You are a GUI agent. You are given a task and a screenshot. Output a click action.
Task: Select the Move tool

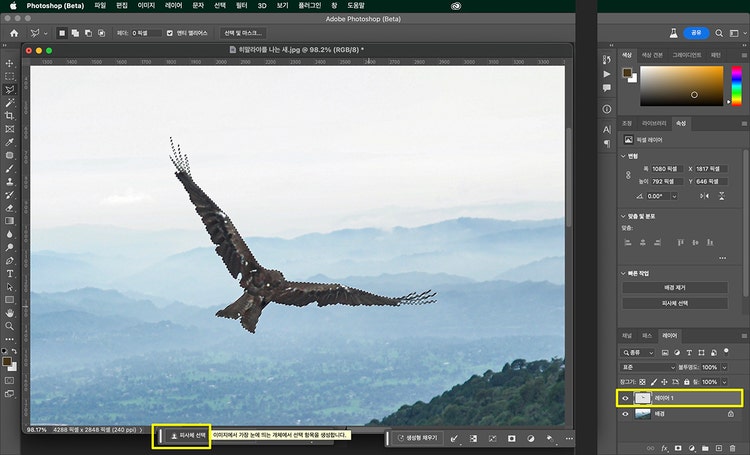coord(10,63)
